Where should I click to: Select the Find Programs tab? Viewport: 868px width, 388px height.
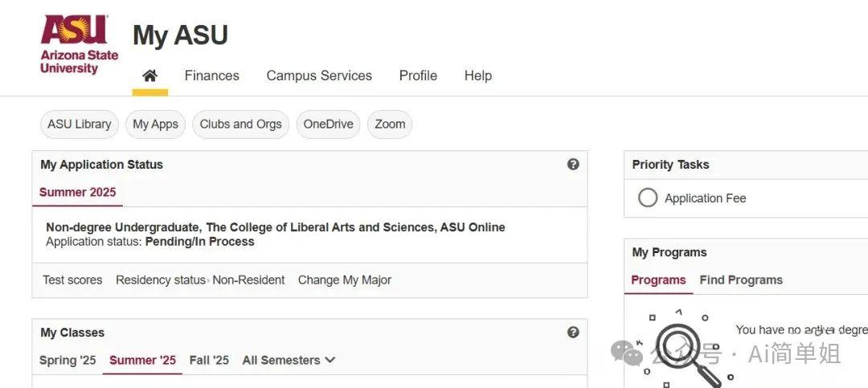pyautogui.click(x=741, y=280)
